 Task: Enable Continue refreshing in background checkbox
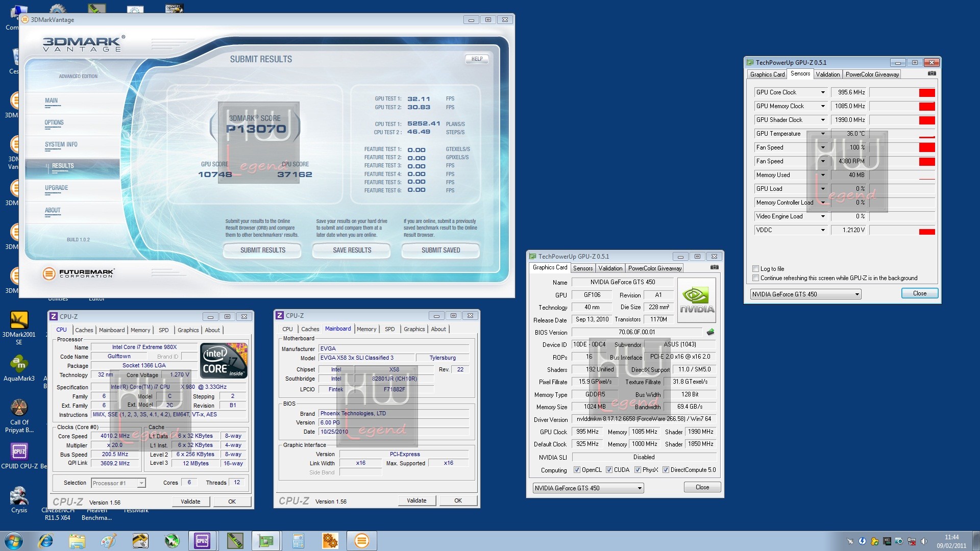(x=755, y=278)
